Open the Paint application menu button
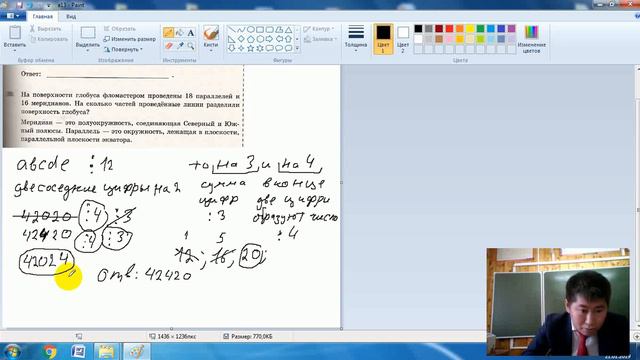Viewport: 640px width, 360px height. 13,16
